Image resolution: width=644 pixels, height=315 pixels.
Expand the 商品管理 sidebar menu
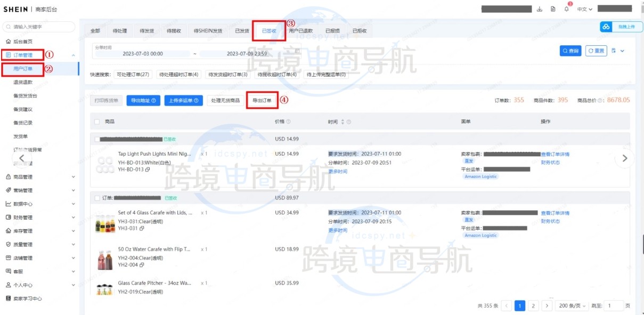[39, 177]
